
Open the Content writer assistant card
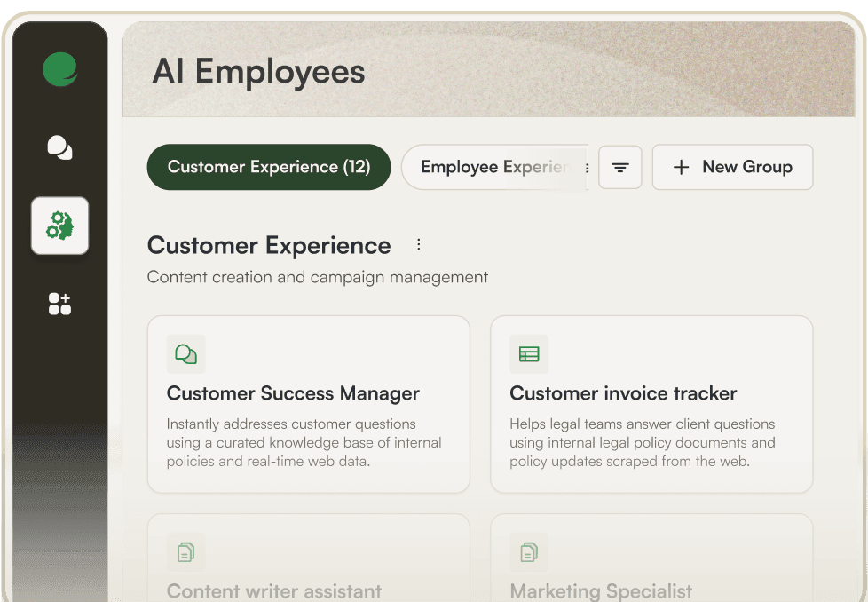click(x=309, y=558)
